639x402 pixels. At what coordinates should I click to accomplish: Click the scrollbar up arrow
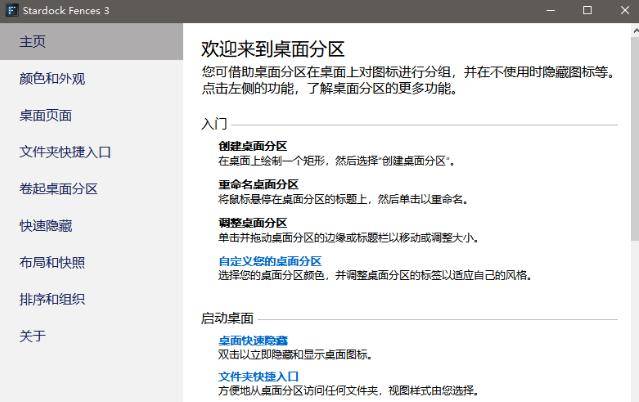pyautogui.click(x=635, y=31)
